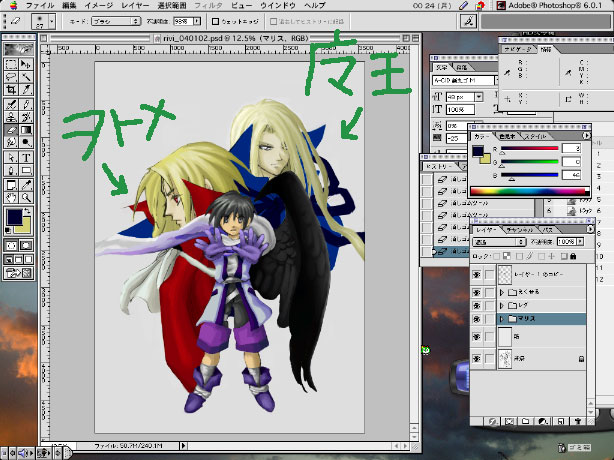614x460 pixels.
Task: Select the Dodge tool
Action: (26, 142)
